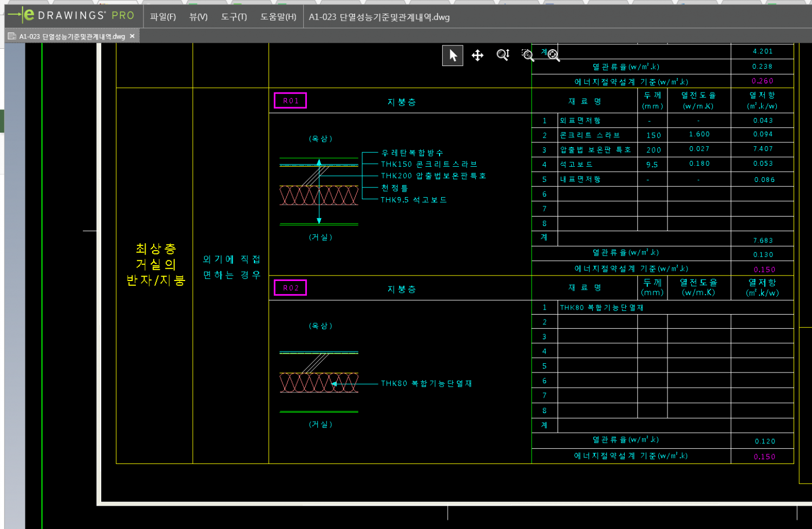This screenshot has height=529, width=812.
Task: Click the eDrawings Pro logo
Action: 71,16
